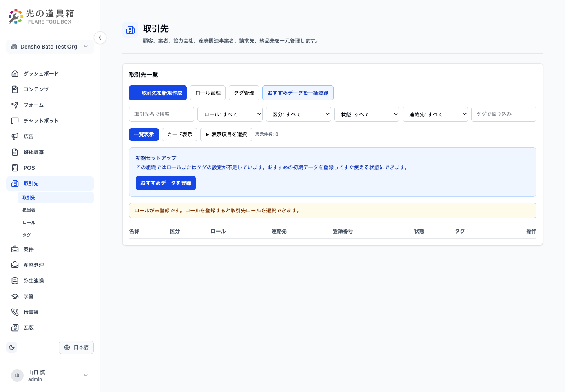
Task: Click the 区分 column header
Action: [x=175, y=231]
